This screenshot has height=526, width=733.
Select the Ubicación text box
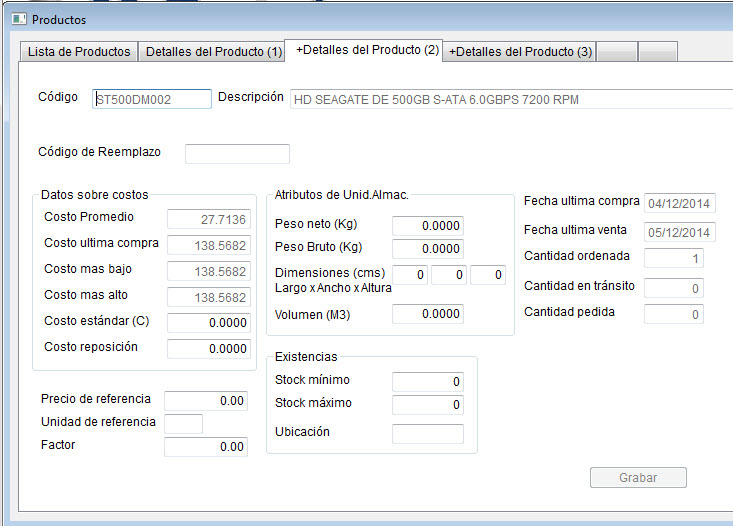[x=427, y=434]
